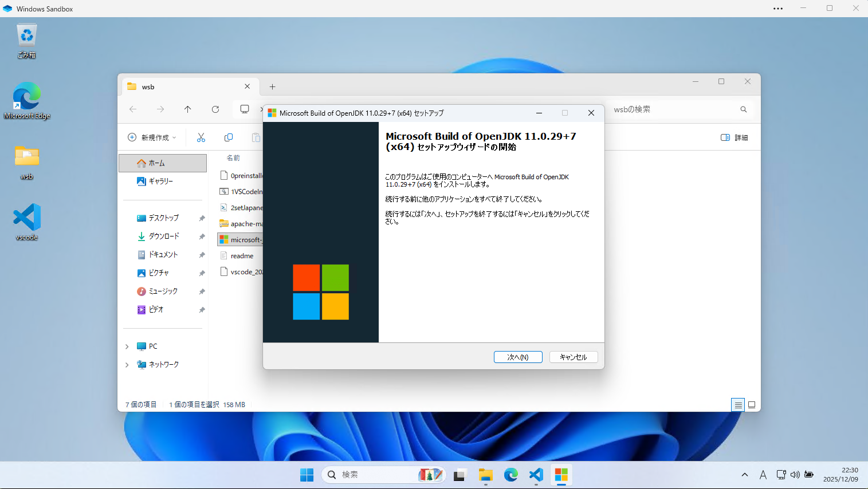Open Microsoft Edge from the taskbar
Screen dimensions: 868x489
click(x=511, y=475)
